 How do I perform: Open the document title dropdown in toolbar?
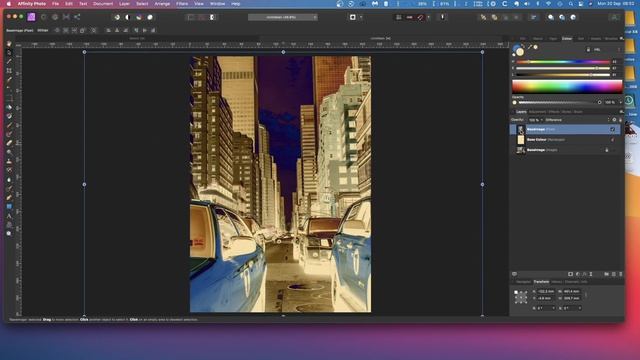pos(282,17)
